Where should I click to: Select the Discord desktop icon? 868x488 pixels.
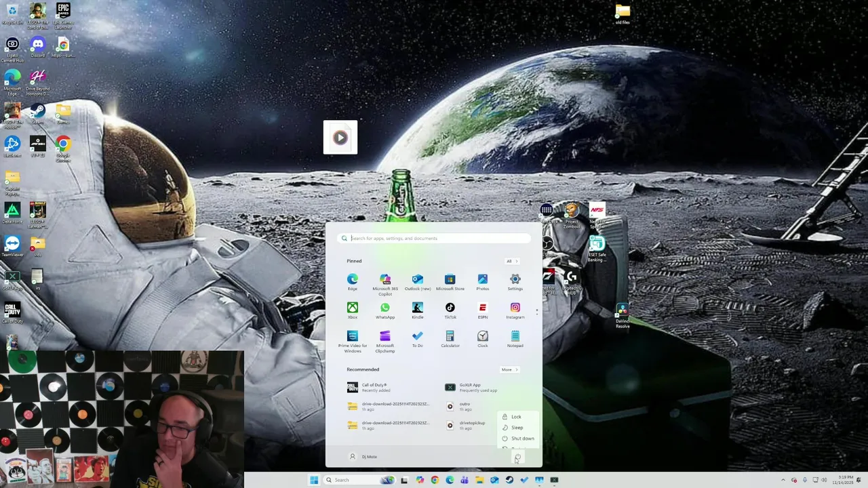[38, 47]
